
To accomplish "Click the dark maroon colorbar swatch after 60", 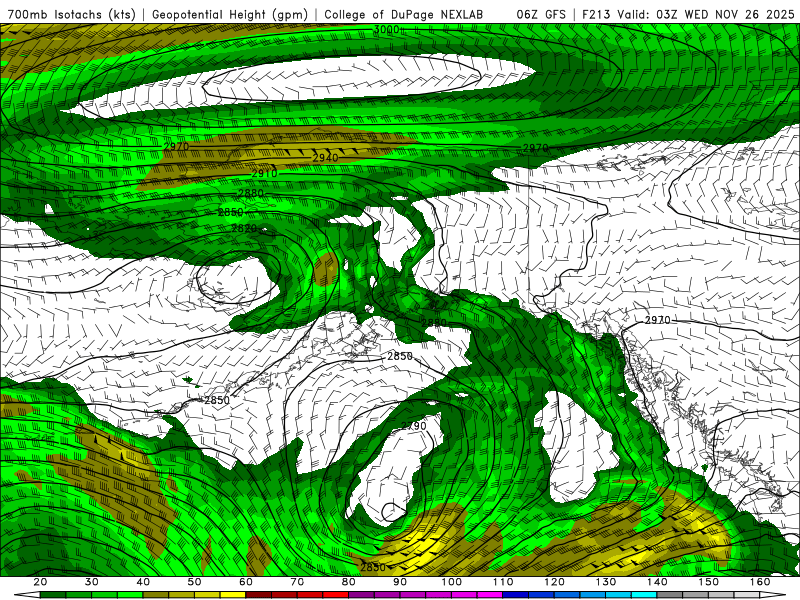I will click(259, 595).
